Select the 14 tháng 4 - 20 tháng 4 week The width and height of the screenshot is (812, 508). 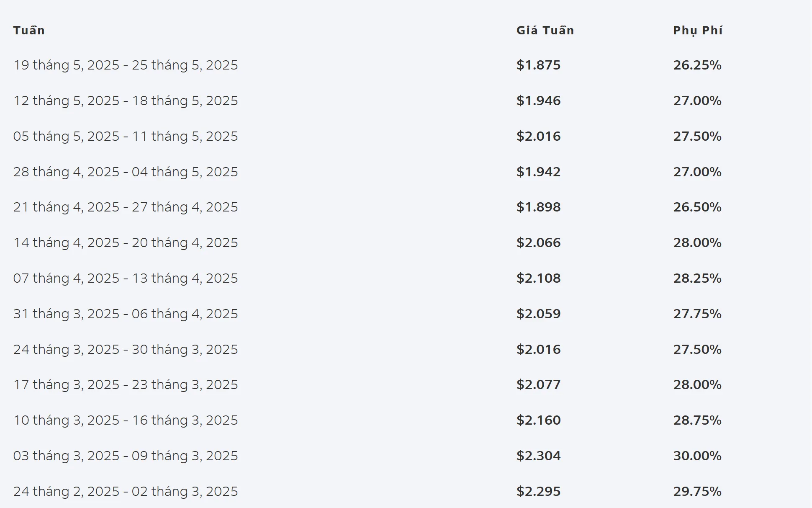coord(126,242)
